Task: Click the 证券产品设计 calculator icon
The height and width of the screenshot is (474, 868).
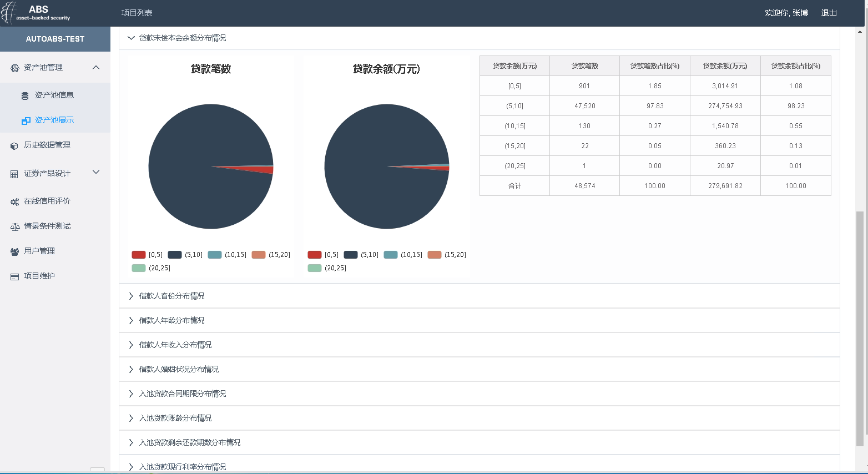Action: coord(14,174)
